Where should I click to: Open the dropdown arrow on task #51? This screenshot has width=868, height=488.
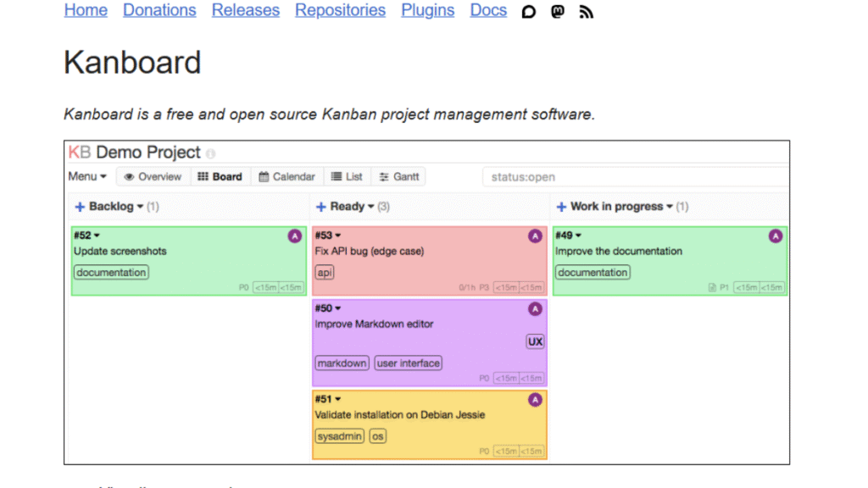coord(338,399)
